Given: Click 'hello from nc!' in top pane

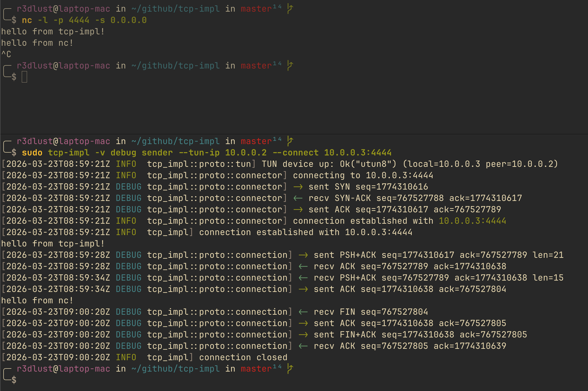Looking at the screenshot, I should (x=37, y=43).
